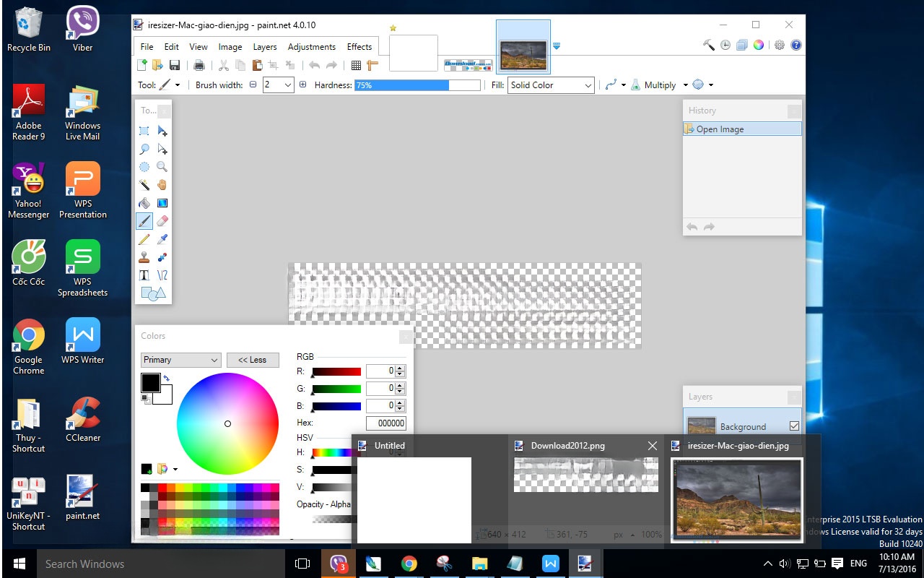Click the Paste clipboard toolbar icon
This screenshot has width=924, height=578.
256,65
